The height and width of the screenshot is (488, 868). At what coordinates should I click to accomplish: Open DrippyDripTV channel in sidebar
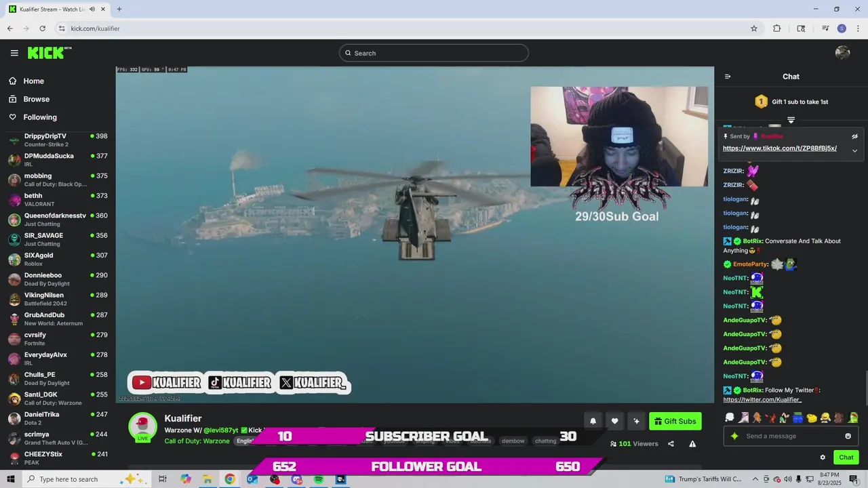click(58, 140)
